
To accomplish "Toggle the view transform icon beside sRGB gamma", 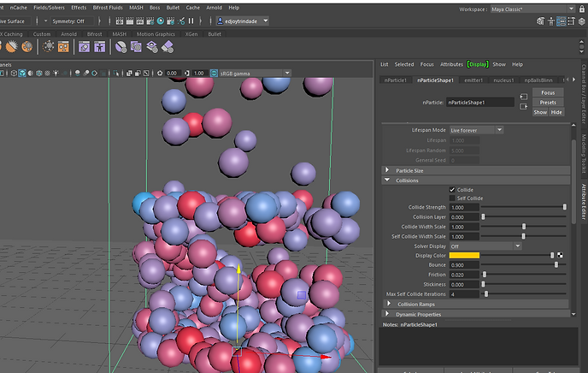I will (x=214, y=74).
